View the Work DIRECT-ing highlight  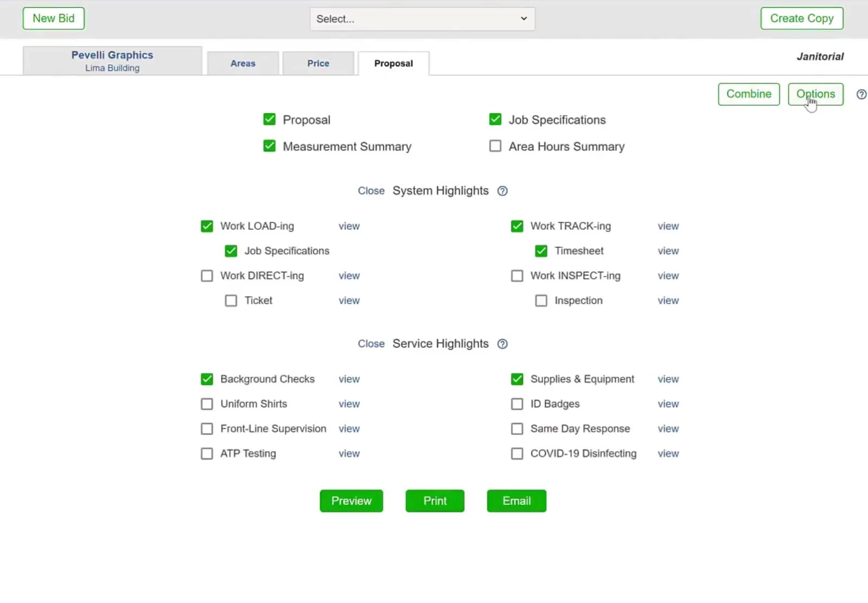pyautogui.click(x=349, y=276)
